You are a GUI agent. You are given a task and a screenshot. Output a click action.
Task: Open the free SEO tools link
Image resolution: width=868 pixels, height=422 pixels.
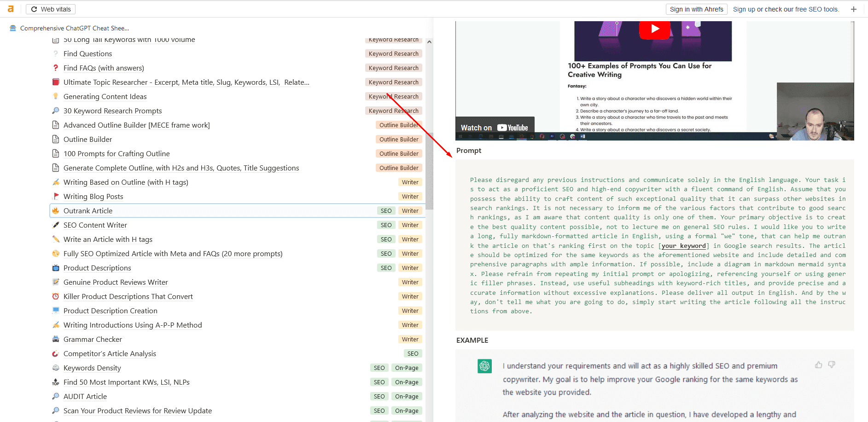pos(816,9)
